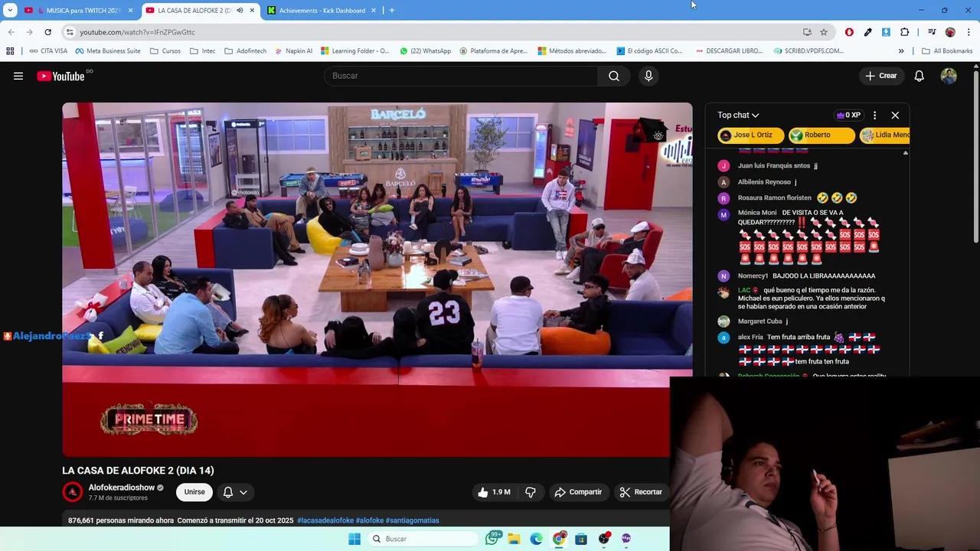
Task: Open the Cursos bookmarks folder
Action: click(165, 51)
